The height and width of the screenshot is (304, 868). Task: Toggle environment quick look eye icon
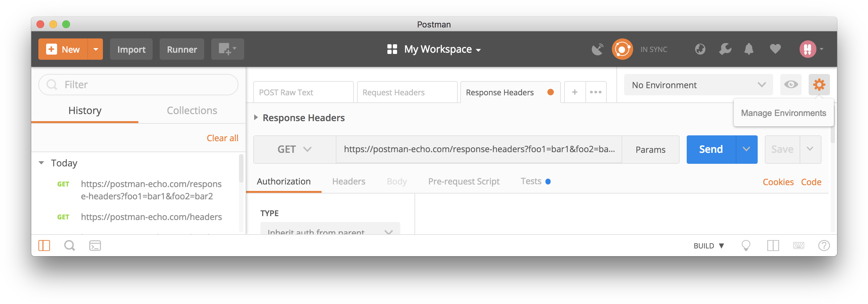(x=791, y=85)
